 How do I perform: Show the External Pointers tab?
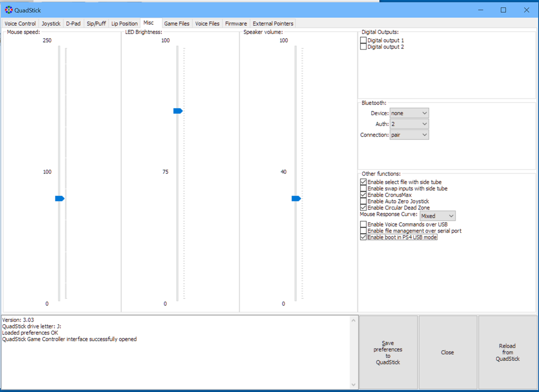pos(273,23)
